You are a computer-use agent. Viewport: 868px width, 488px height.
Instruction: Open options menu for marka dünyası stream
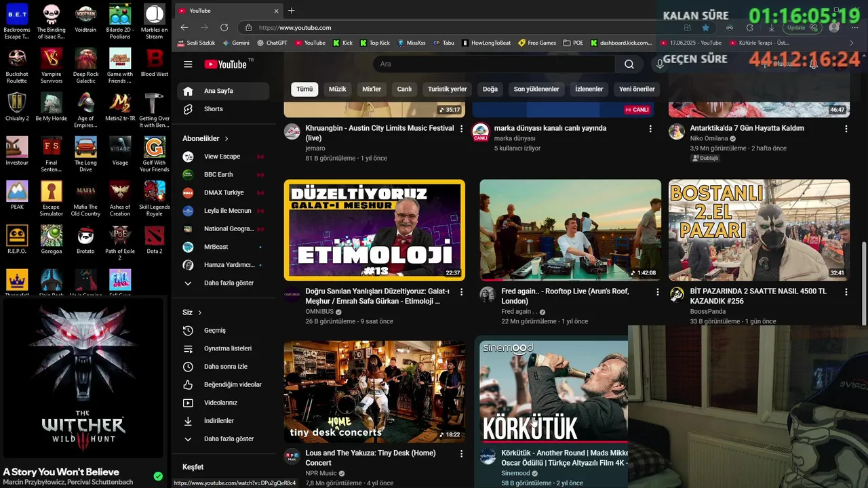pyautogui.click(x=650, y=129)
